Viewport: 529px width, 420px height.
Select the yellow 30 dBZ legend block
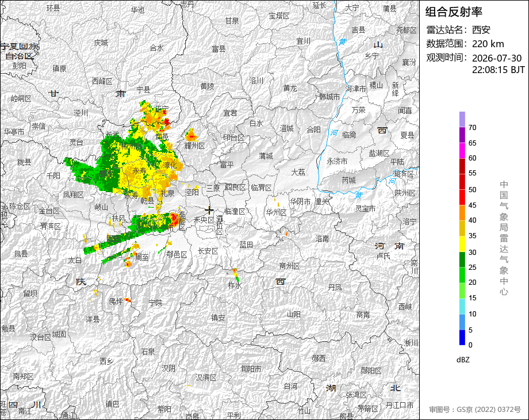pyautogui.click(x=462, y=244)
